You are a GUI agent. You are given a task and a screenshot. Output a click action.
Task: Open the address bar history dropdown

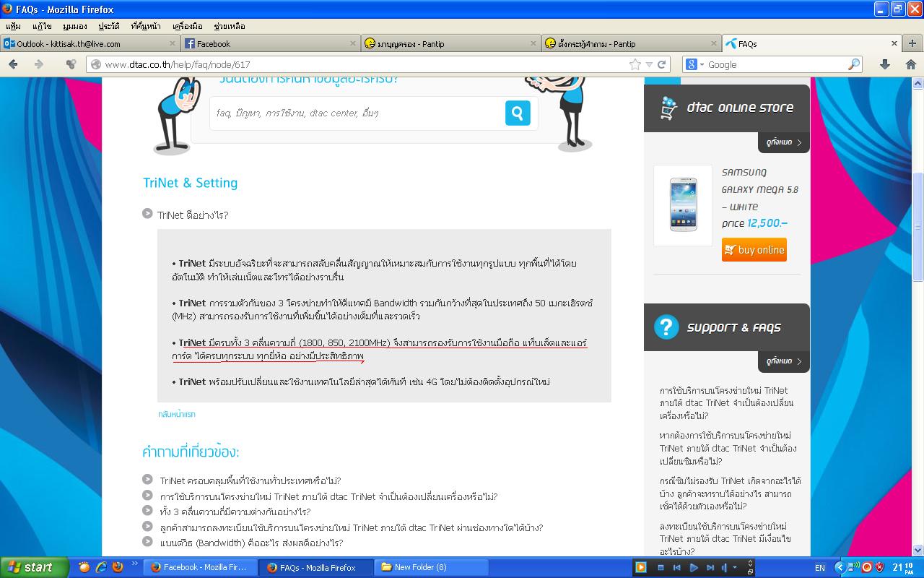(x=649, y=64)
